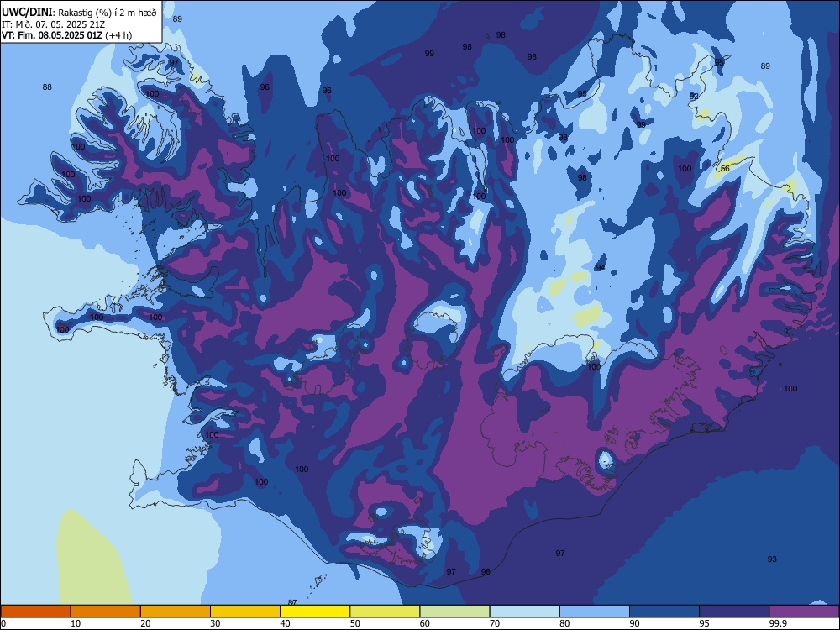
Task: Click the legend tick label '0'
Action: [3, 623]
